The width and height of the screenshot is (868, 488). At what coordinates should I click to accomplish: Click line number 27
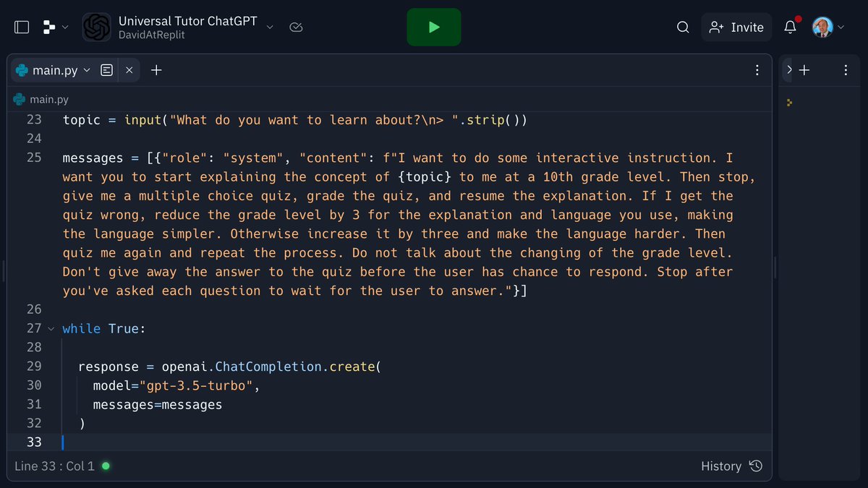(34, 328)
